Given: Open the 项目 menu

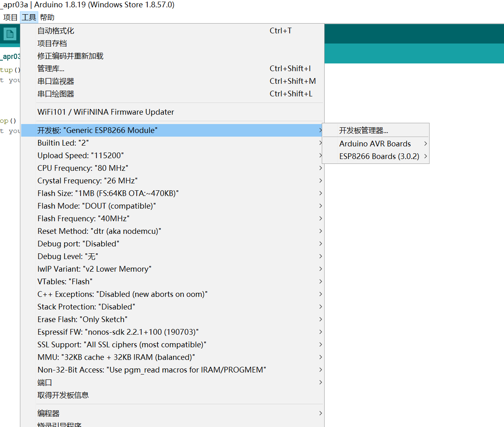Looking at the screenshot, I should tap(10, 17).
